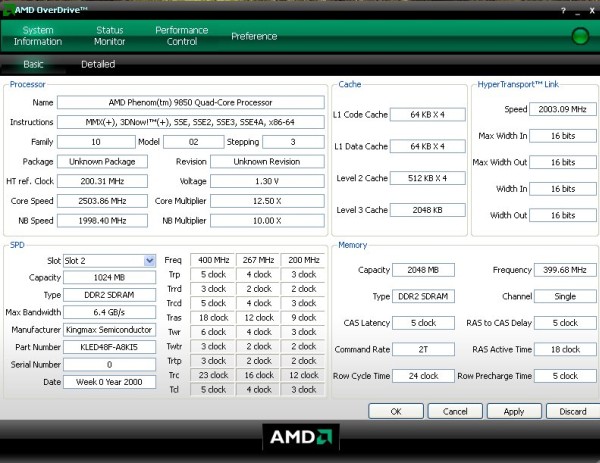Click the Stepping value 3
The width and height of the screenshot is (600, 463).
coord(293,142)
